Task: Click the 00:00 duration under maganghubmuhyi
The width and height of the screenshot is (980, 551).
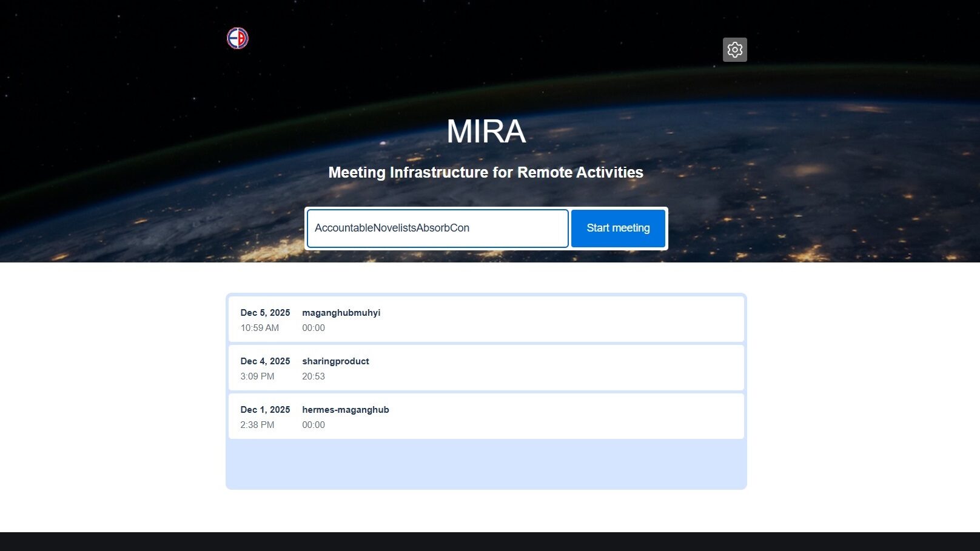Action: pyautogui.click(x=314, y=328)
